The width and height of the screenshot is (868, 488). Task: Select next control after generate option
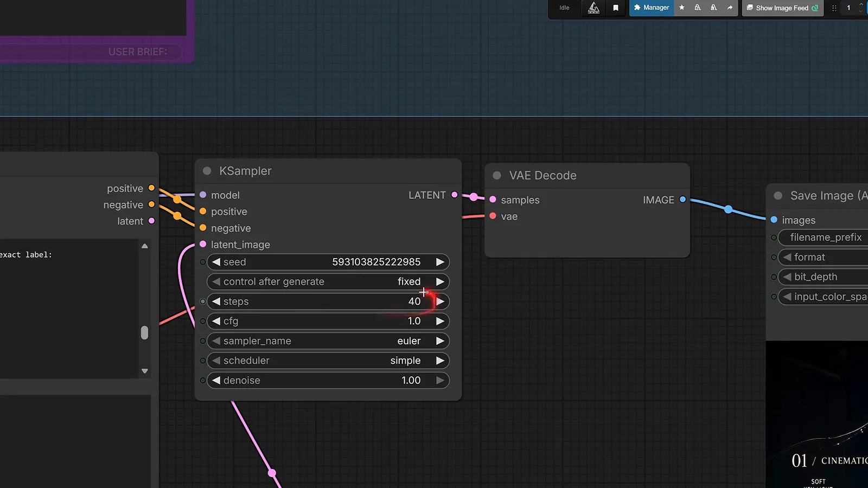pyautogui.click(x=440, y=281)
